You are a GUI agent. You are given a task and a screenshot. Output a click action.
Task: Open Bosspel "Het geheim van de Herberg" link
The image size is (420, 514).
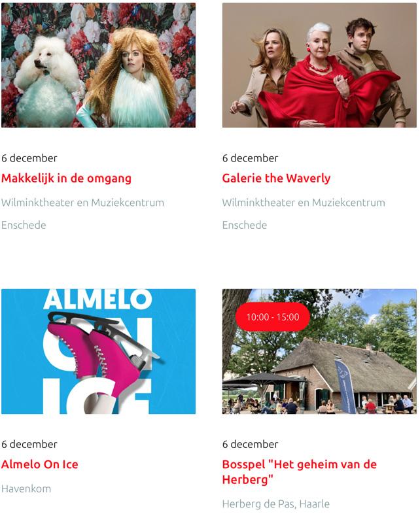pos(300,472)
